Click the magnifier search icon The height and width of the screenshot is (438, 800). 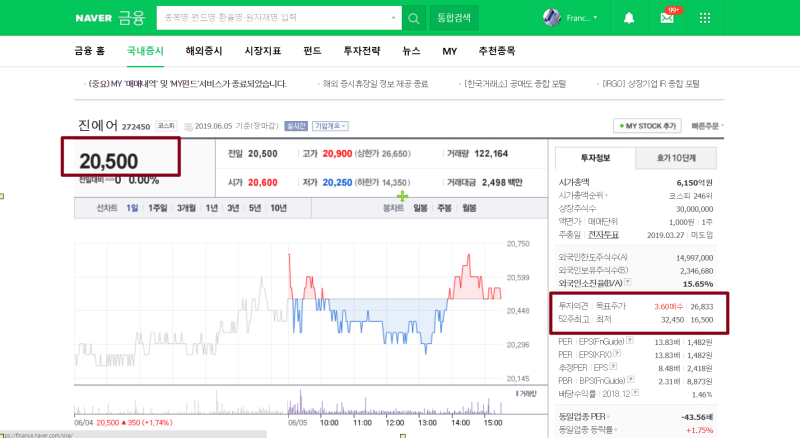tap(414, 18)
